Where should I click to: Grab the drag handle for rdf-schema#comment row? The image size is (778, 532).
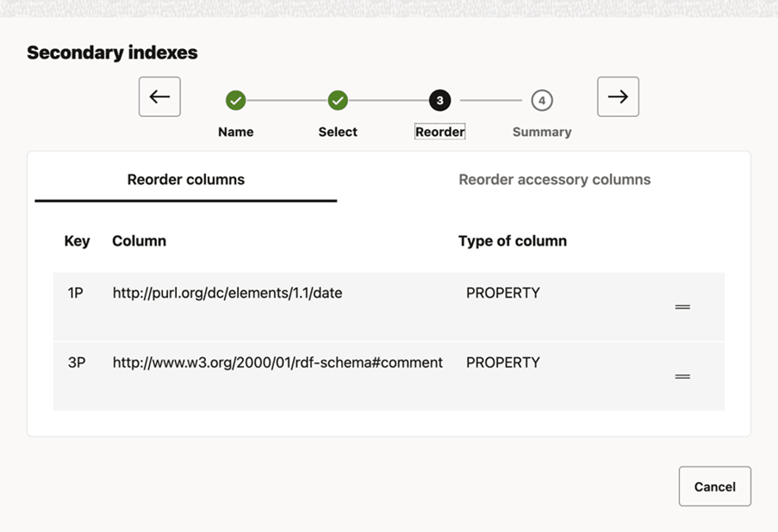click(682, 376)
